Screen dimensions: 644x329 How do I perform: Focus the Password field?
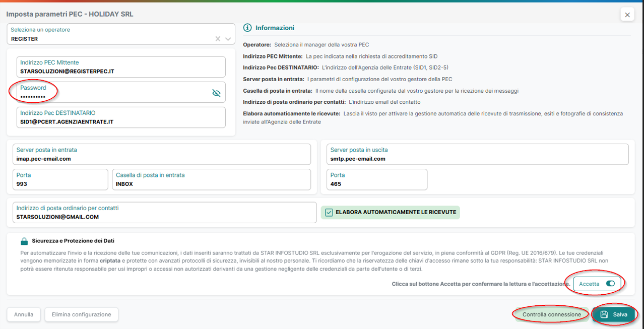point(121,92)
